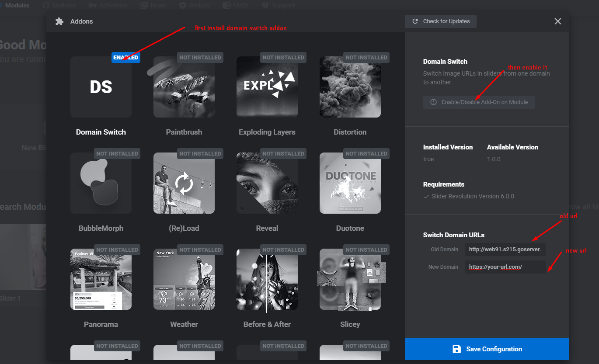Click the Weather label text

(x=184, y=324)
